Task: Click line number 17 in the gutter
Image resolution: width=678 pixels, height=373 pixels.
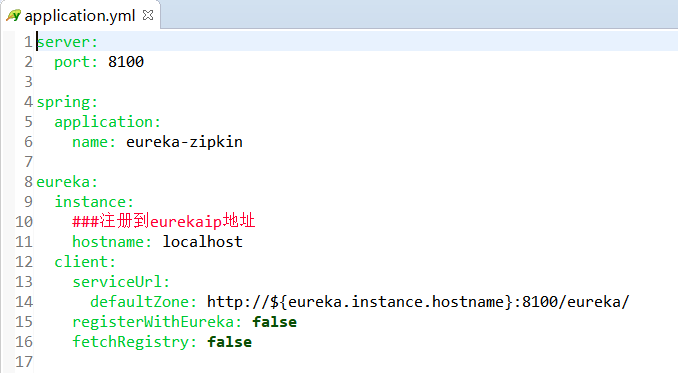Action: click(x=24, y=362)
